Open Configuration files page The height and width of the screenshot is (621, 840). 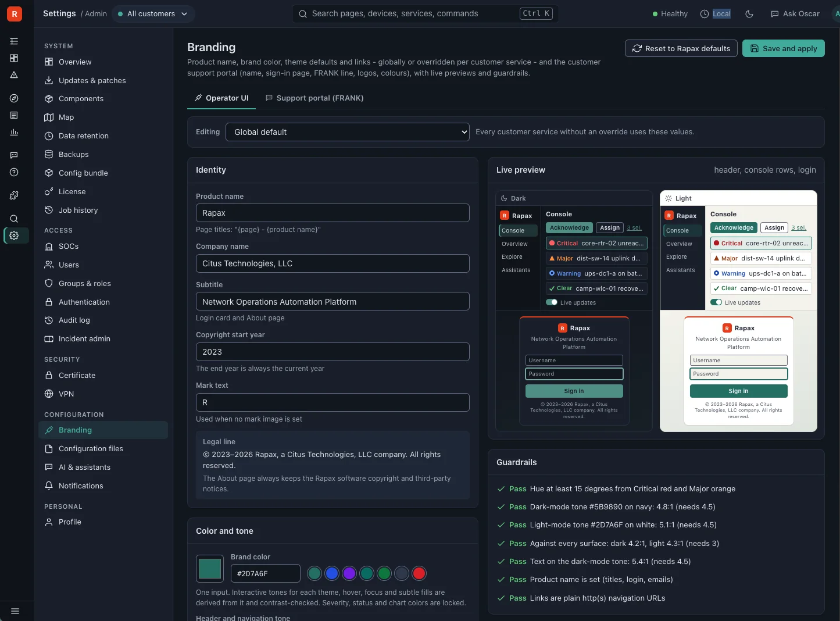[103, 449]
